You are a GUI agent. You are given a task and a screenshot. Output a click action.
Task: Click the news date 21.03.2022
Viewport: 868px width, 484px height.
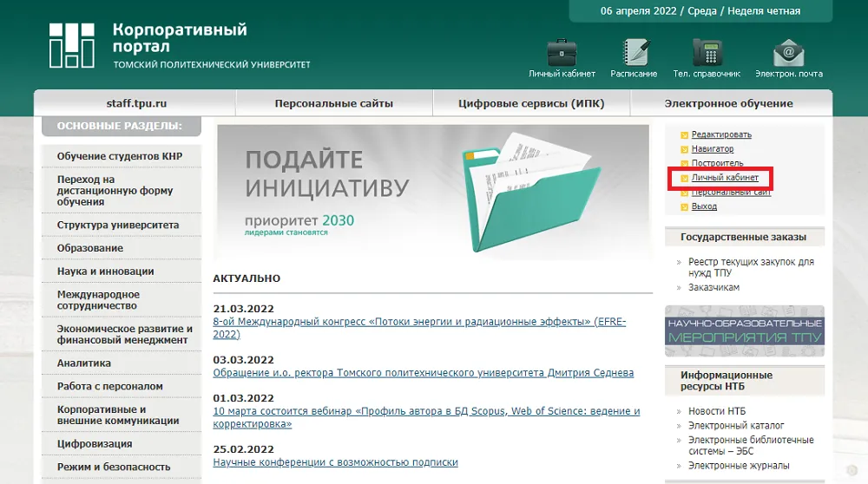(x=244, y=309)
